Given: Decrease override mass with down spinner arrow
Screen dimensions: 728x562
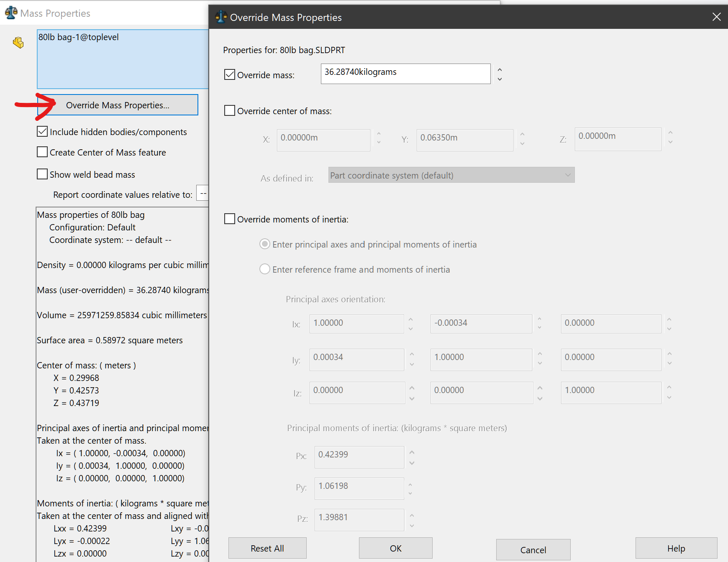Looking at the screenshot, I should [x=500, y=79].
